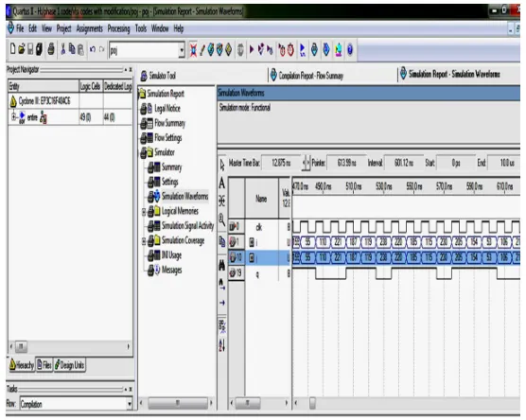The image size is (526, 420).
Task: Open the File menu
Action: pyautogui.click(x=20, y=28)
